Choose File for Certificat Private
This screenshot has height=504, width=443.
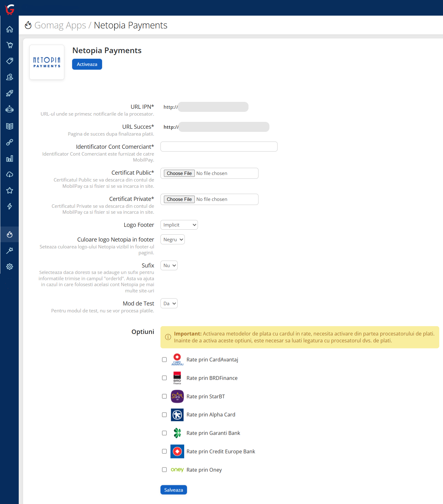click(x=179, y=199)
